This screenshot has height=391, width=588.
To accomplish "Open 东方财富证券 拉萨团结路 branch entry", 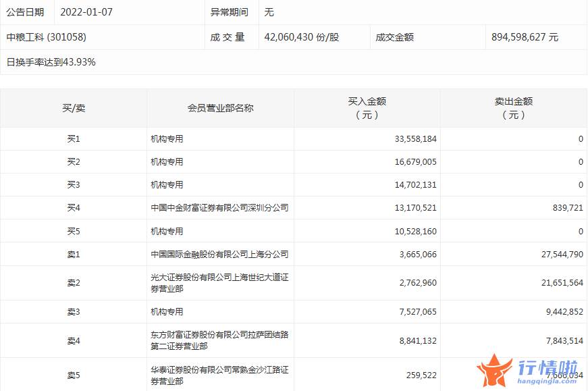I will 219,340.
